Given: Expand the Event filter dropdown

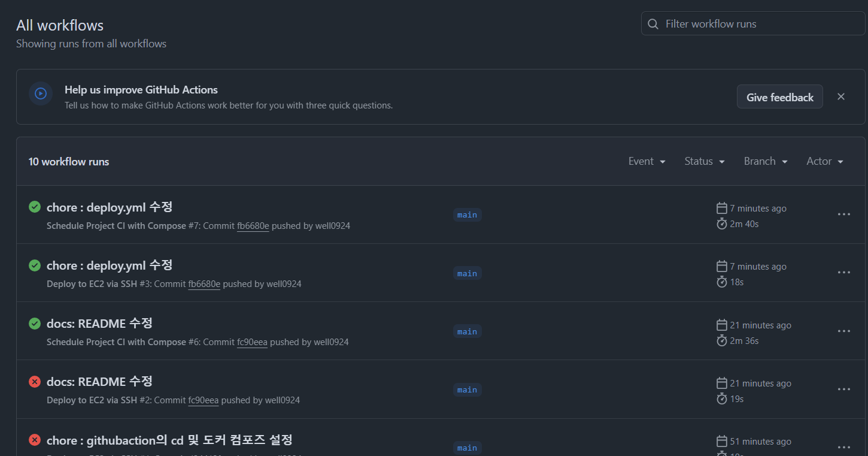Looking at the screenshot, I should (x=647, y=161).
